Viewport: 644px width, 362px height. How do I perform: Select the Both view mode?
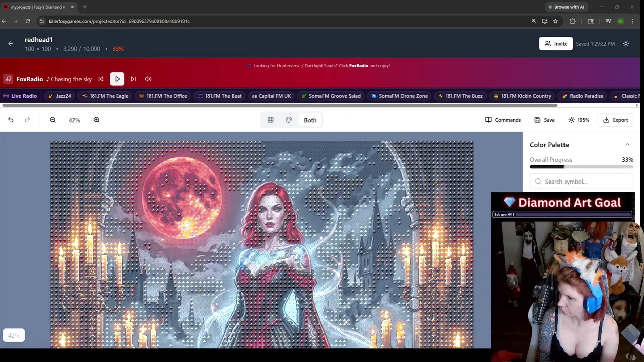(x=310, y=120)
